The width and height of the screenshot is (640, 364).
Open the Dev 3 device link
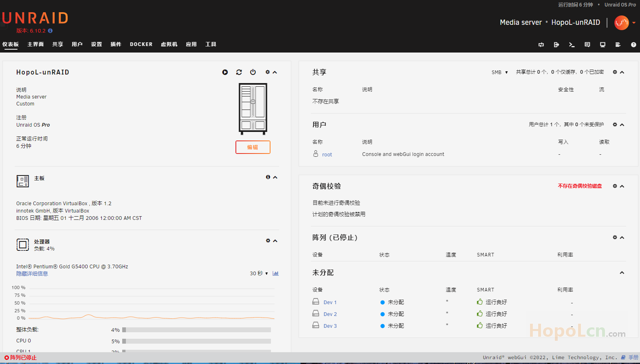click(x=330, y=326)
